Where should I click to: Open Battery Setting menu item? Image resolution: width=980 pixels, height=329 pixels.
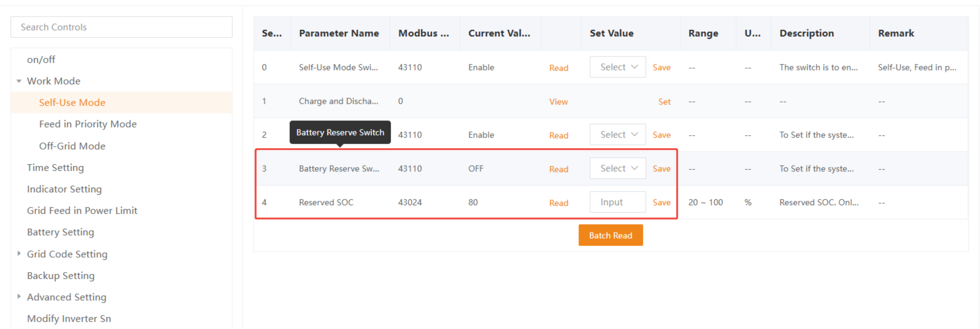(60, 232)
